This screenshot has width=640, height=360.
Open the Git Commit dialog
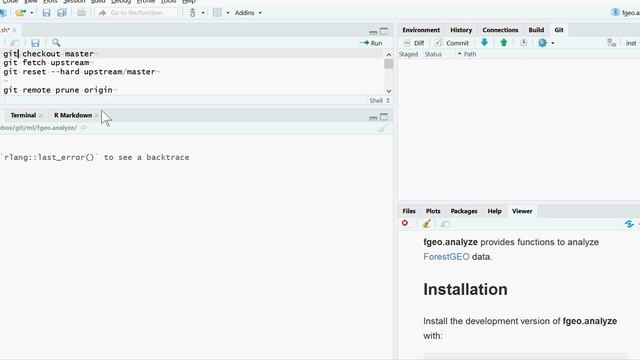pos(451,43)
